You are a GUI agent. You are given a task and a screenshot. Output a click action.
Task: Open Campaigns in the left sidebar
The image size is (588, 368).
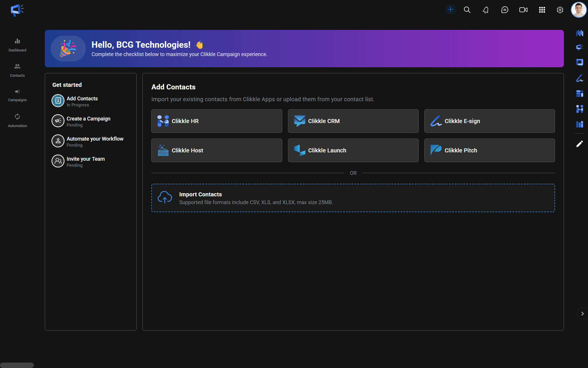coord(17,95)
